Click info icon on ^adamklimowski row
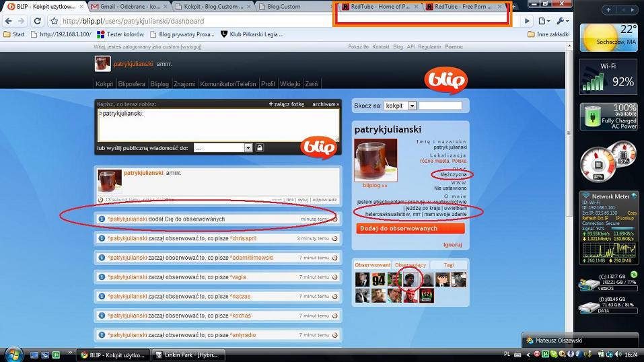The height and width of the screenshot is (362, 644). (x=102, y=258)
